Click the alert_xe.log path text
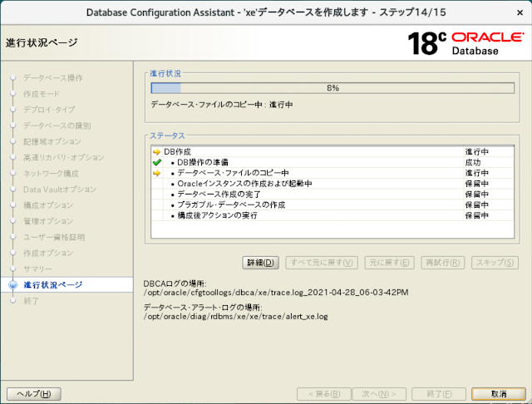 click(x=236, y=317)
